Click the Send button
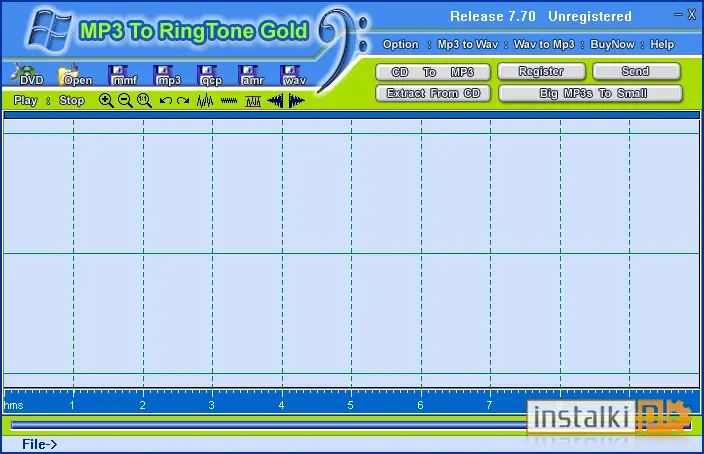704x454 pixels. (636, 71)
